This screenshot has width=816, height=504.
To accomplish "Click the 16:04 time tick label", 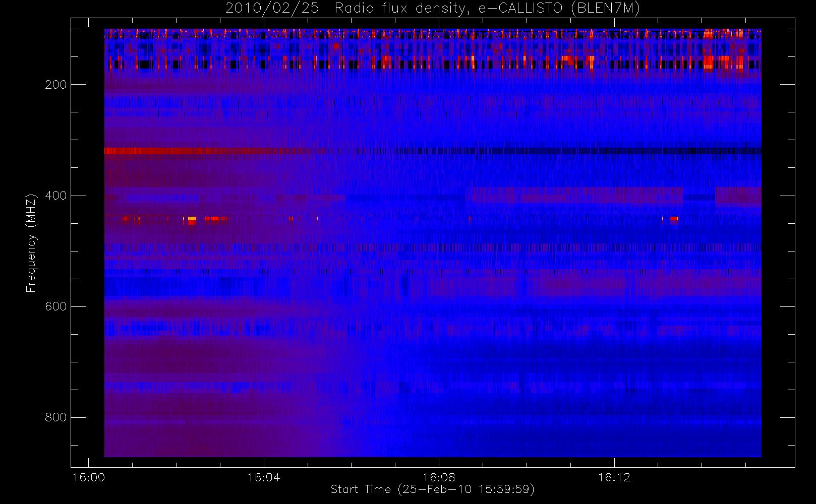I will (x=264, y=477).
